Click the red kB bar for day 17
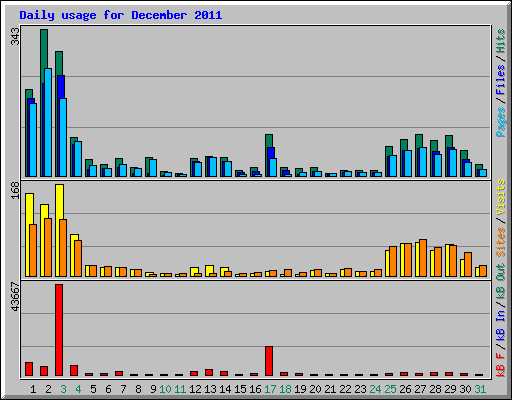This screenshot has width=512, height=400. [269, 361]
